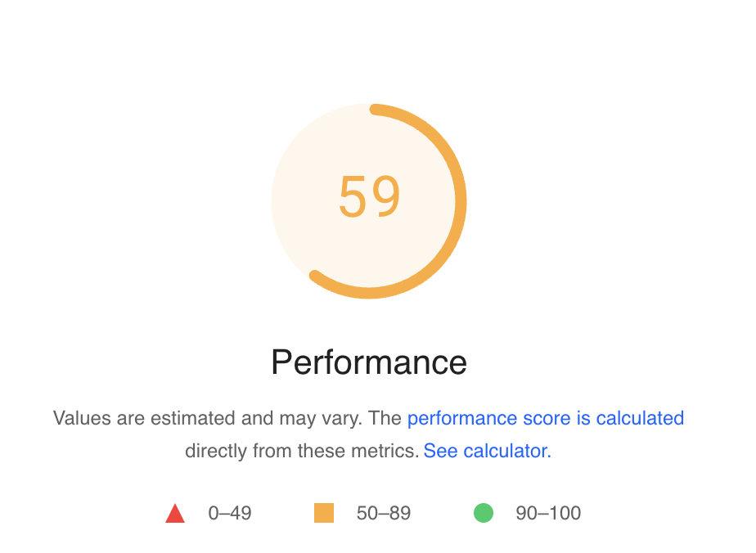Click the legend row at screen bottom
The height and width of the screenshot is (553, 756).
(370, 513)
